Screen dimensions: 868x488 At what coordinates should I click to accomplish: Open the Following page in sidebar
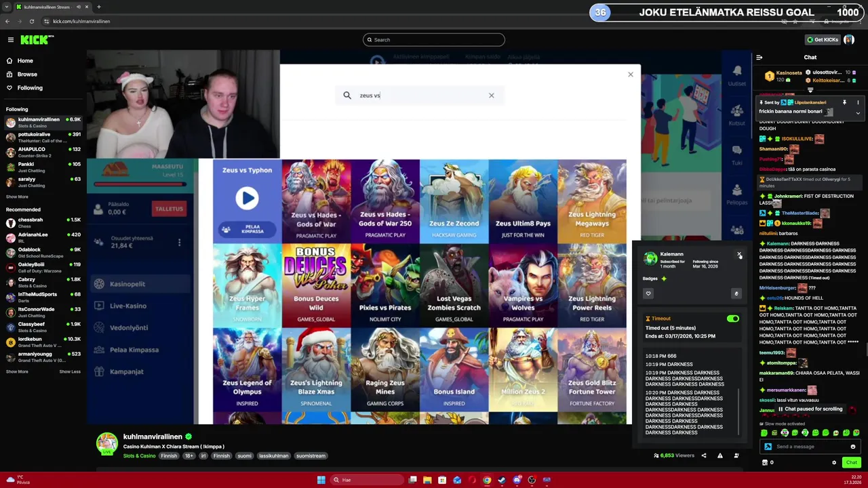point(24,87)
